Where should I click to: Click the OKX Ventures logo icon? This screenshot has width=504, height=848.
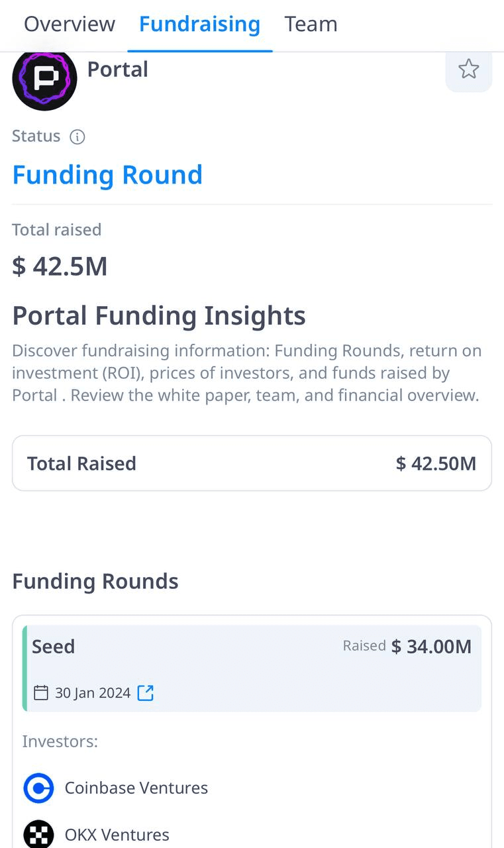(38, 833)
